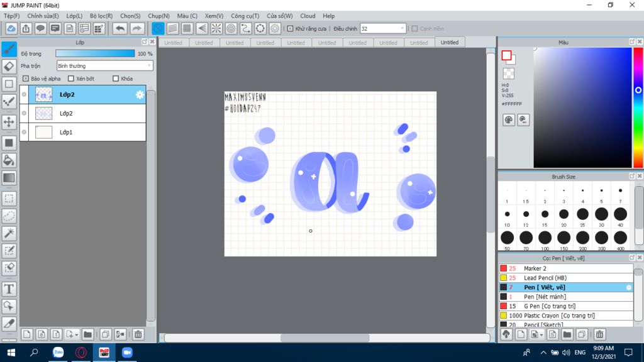The height and width of the screenshot is (362, 644).
Task: Select the Eraser tool
Action: point(9,67)
